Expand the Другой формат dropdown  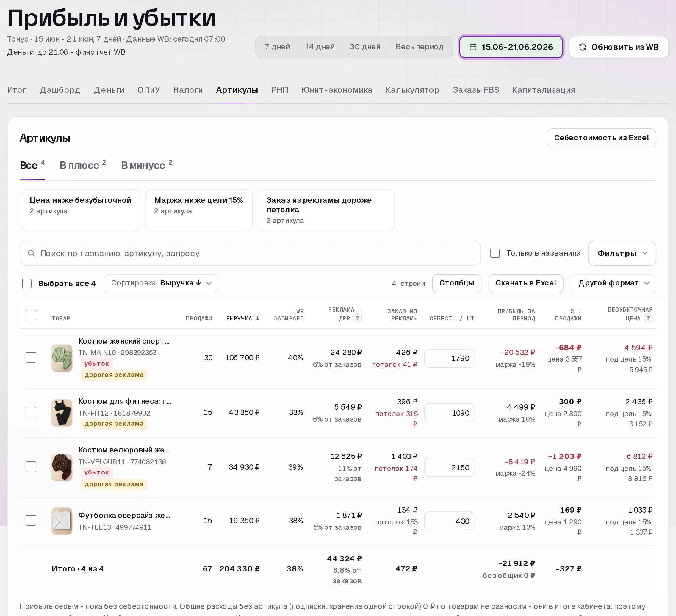tap(613, 283)
